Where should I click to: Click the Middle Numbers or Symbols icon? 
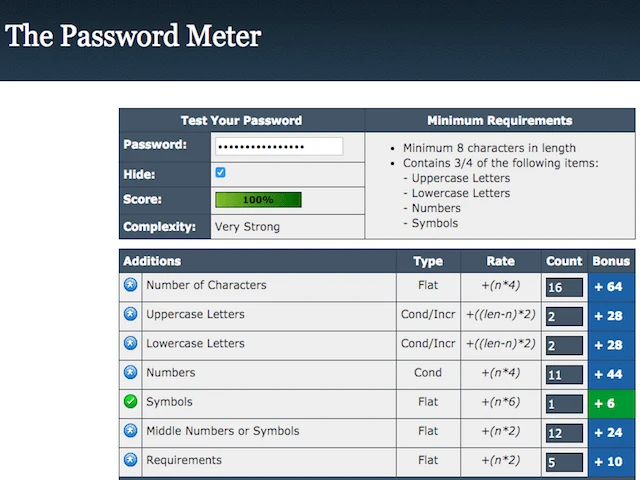point(130,432)
